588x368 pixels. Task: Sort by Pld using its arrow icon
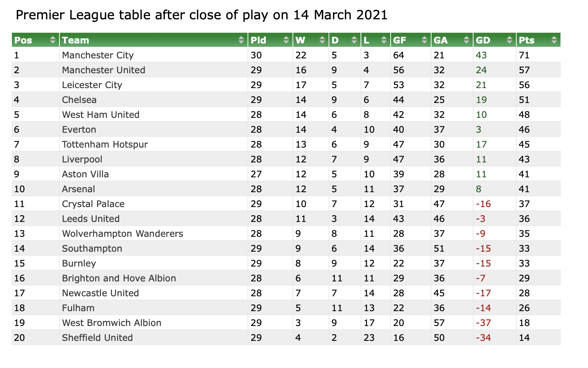pos(286,40)
